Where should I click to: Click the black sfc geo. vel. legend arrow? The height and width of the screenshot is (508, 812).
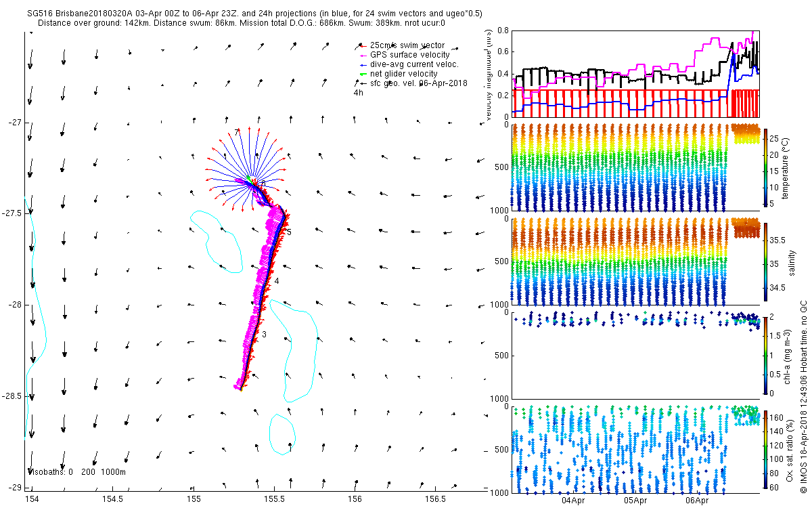pyautogui.click(x=362, y=83)
